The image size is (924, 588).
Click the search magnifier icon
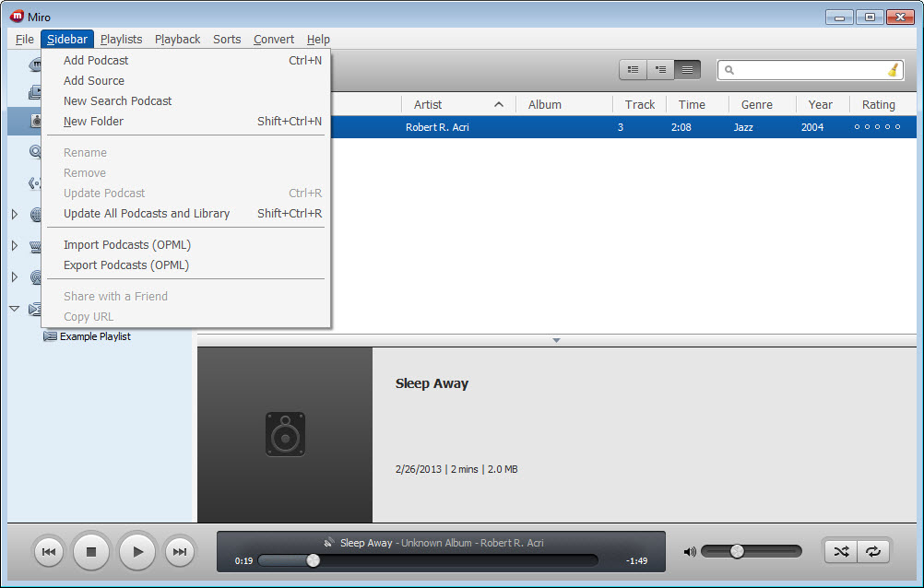tap(729, 70)
